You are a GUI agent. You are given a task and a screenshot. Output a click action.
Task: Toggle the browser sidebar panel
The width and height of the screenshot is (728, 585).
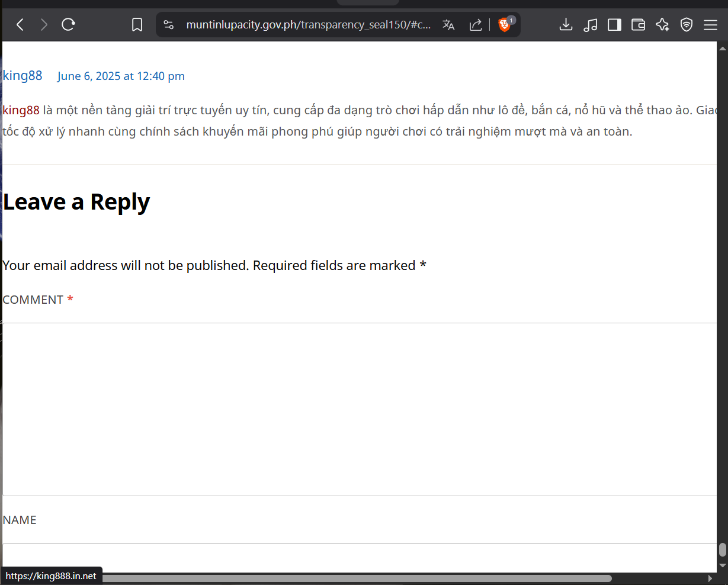click(x=614, y=24)
